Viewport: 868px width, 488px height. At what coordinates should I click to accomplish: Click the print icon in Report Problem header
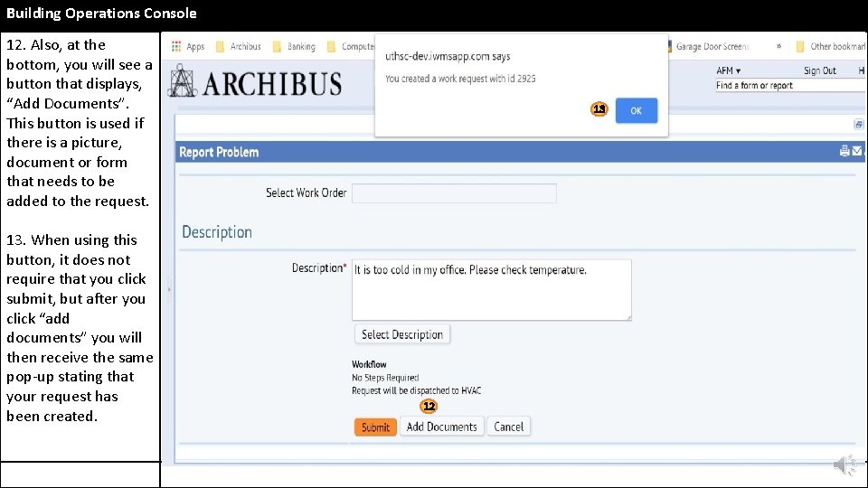[844, 151]
